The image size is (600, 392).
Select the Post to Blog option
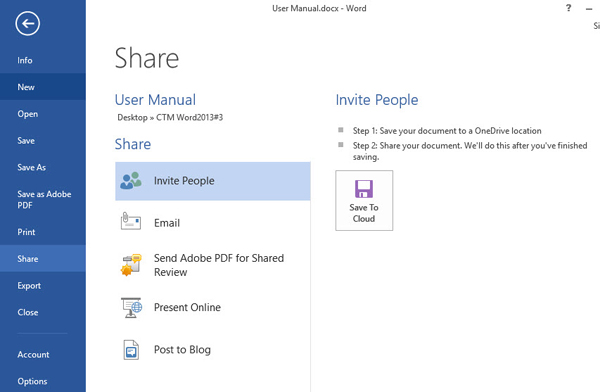(213, 350)
